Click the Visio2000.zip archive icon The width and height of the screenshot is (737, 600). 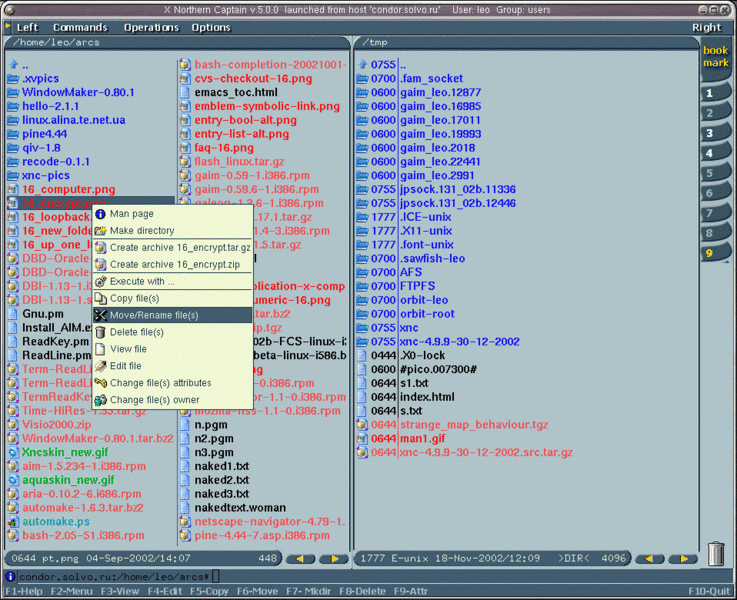point(13,425)
